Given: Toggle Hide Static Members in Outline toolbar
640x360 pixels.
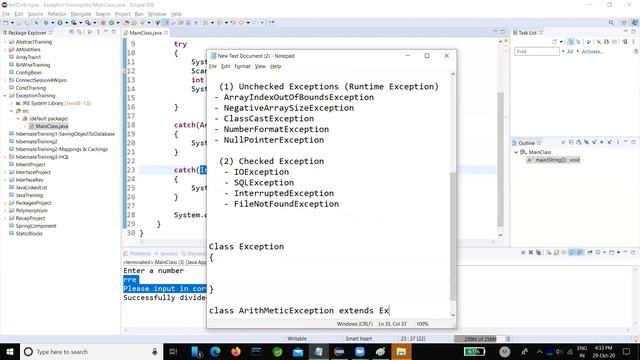Looking at the screenshot, I should coord(594,142).
